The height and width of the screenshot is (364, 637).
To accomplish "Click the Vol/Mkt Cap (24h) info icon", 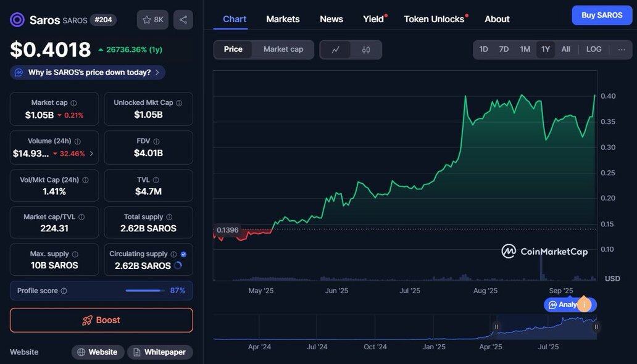I will [85, 180].
